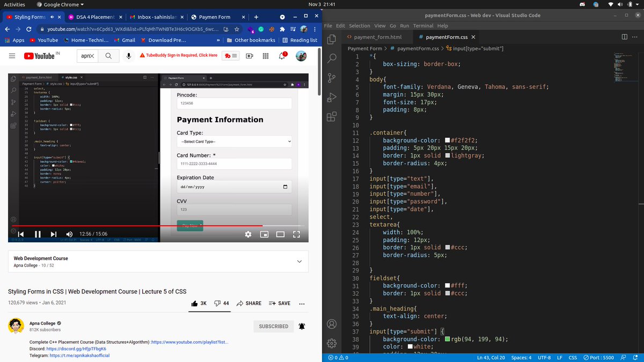Open the TubeBuddy menu icon

(x=231, y=56)
